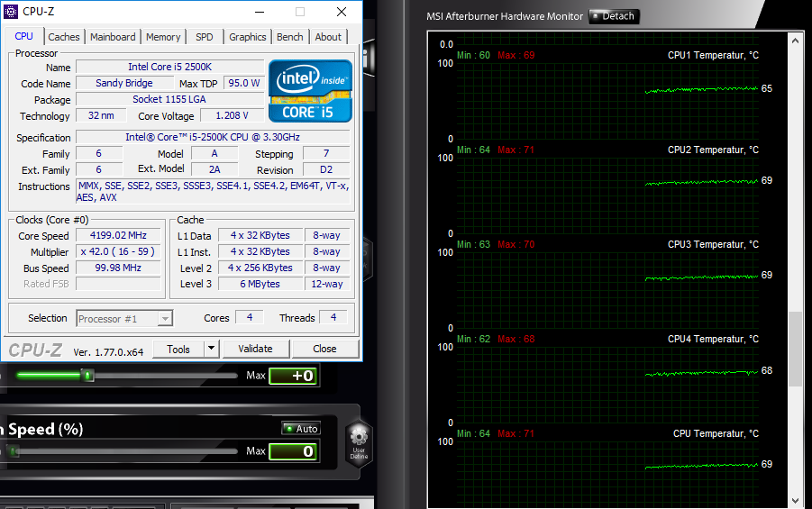Viewport: 812px width, 509px height.
Task: Open the Graphics tab
Action: (x=248, y=37)
